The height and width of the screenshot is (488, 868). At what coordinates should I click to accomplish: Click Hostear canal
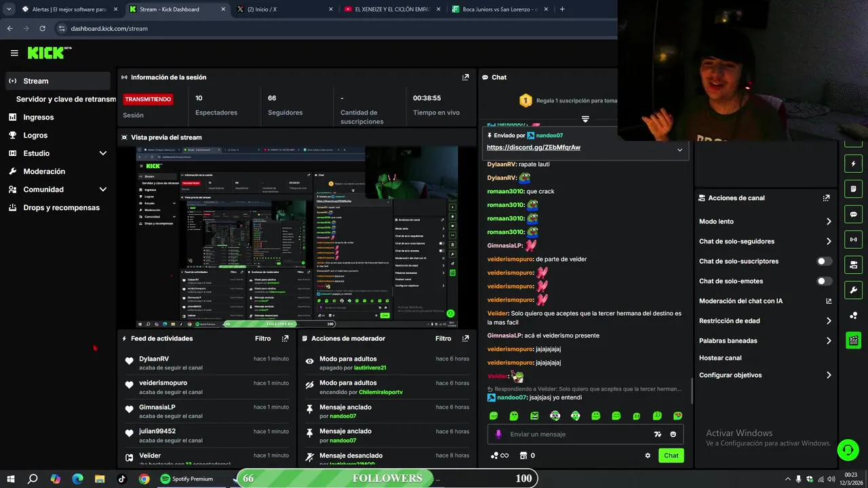click(720, 358)
